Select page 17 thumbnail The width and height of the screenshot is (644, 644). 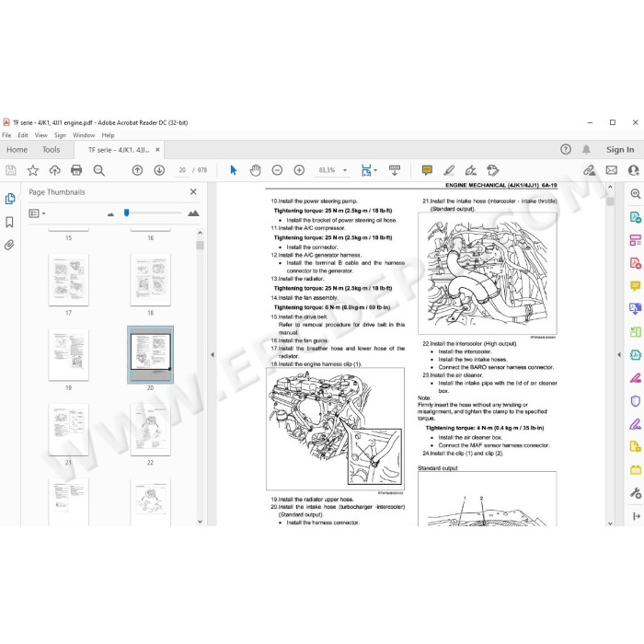[x=69, y=280]
